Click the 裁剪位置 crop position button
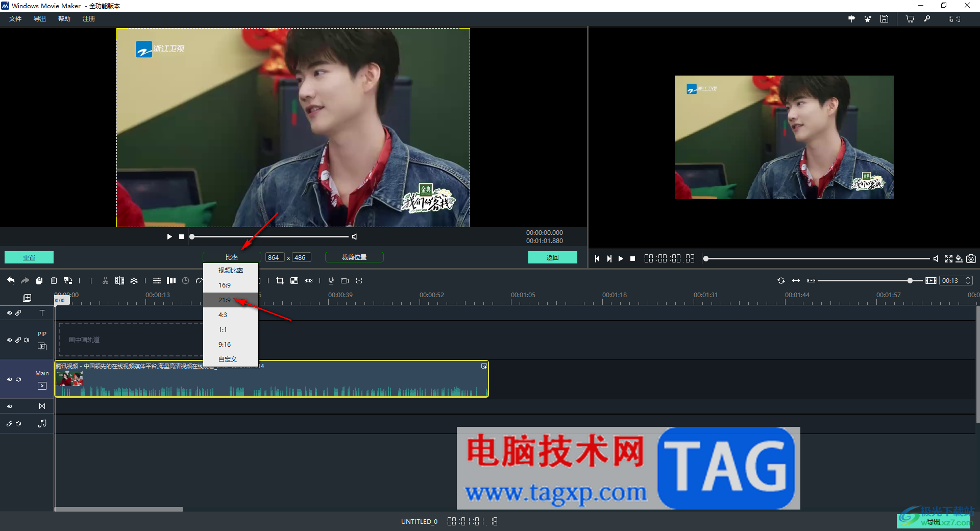The height and width of the screenshot is (531, 980). [354, 257]
